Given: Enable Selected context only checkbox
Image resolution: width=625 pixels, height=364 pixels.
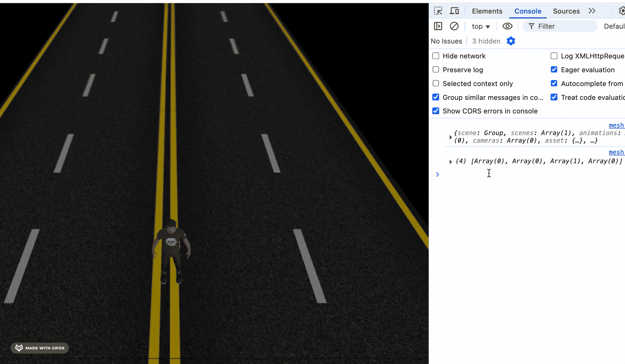Looking at the screenshot, I should (436, 83).
